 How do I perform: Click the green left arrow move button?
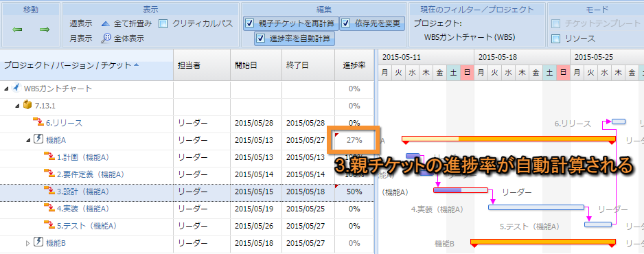(x=17, y=30)
